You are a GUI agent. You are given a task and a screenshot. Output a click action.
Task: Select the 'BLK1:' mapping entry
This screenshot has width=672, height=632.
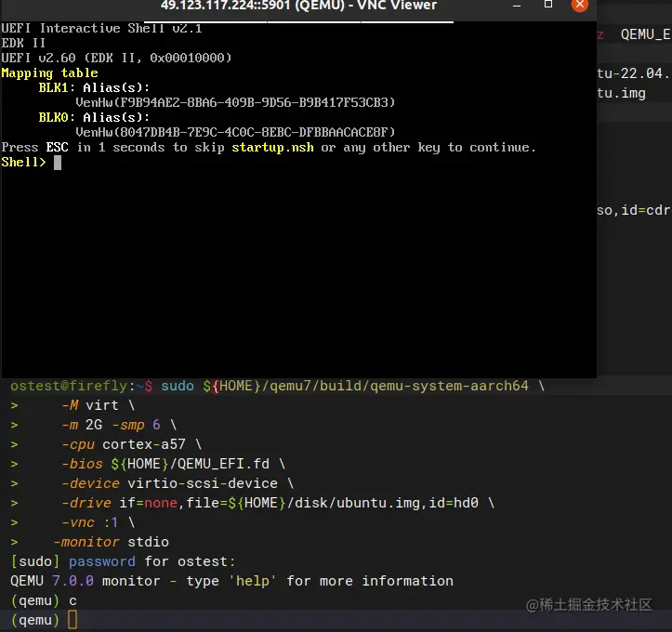[57, 87]
